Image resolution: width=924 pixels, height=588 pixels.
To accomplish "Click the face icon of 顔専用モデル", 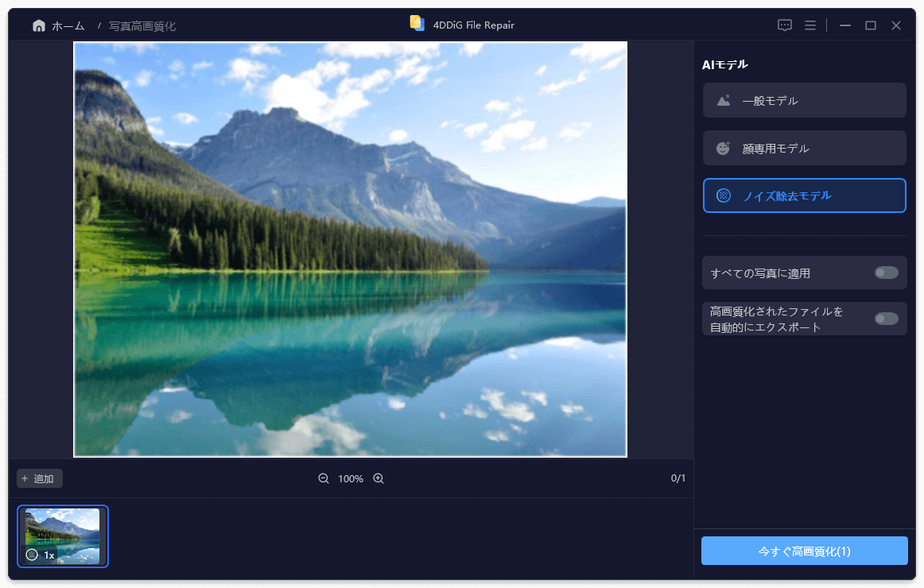I will (723, 149).
